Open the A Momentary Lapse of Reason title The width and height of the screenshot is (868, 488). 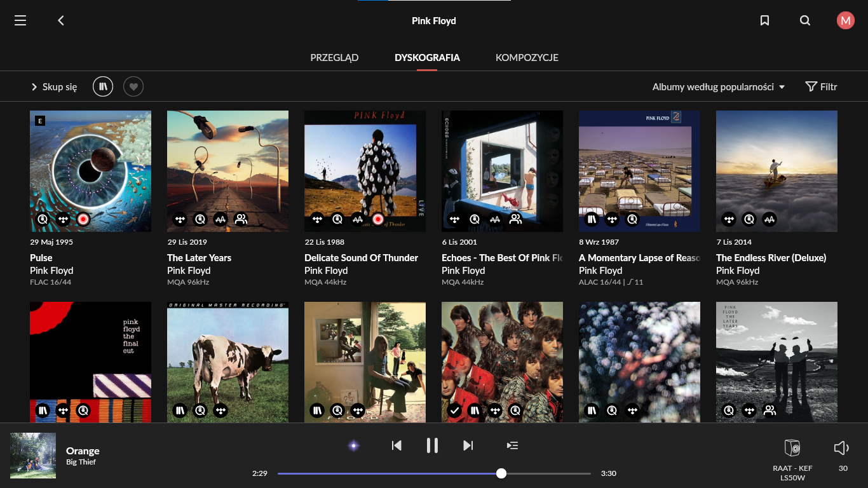[639, 258]
